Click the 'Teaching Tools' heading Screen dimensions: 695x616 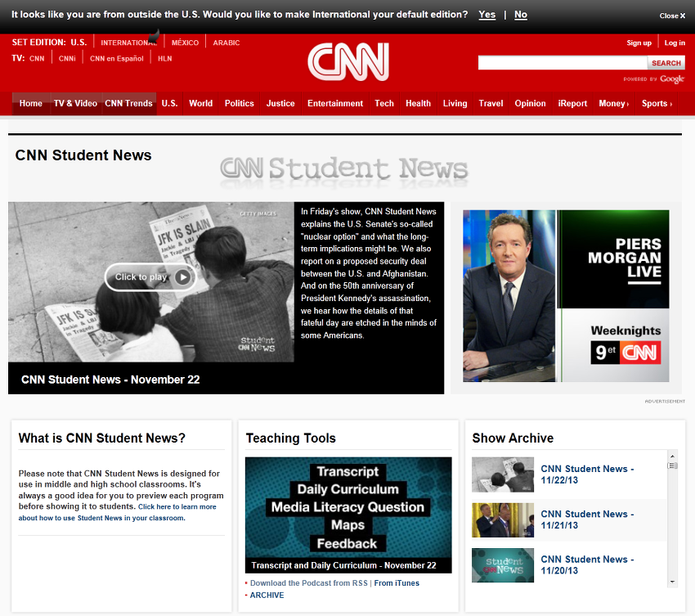291,438
